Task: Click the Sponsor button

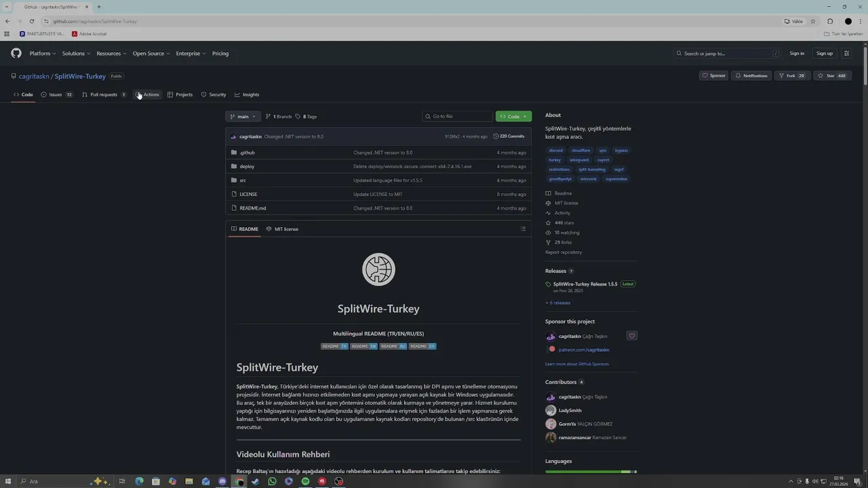Action: pos(713,76)
